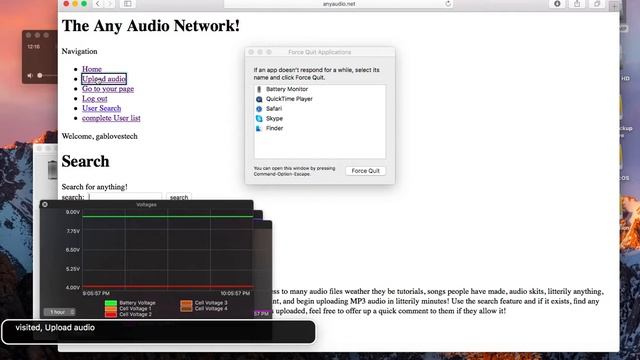Screen dimensions: 640x360
Task: Select Finder in the Force Quit list
Action: click(x=320, y=128)
